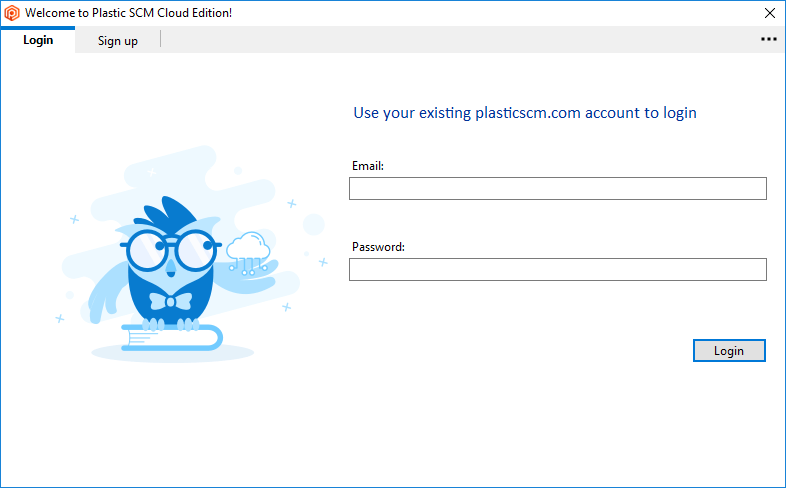Focus the Password input field
This screenshot has height=488, width=786.
pyautogui.click(x=557, y=270)
